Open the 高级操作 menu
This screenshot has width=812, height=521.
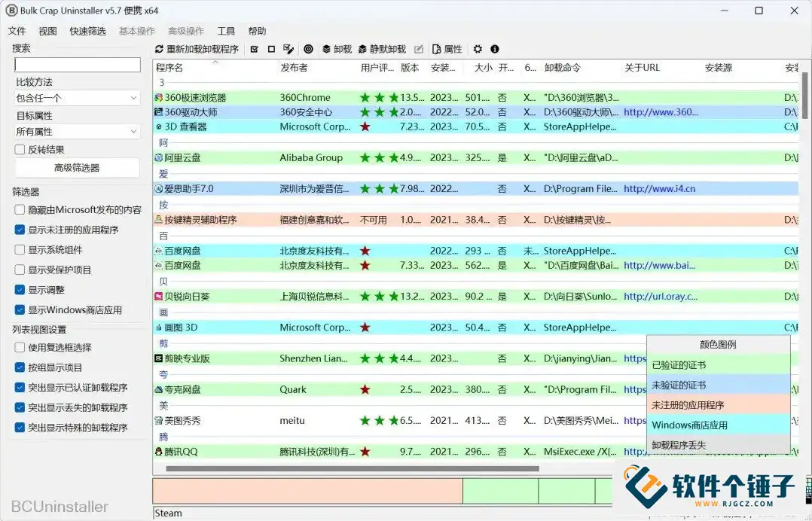pyautogui.click(x=186, y=31)
